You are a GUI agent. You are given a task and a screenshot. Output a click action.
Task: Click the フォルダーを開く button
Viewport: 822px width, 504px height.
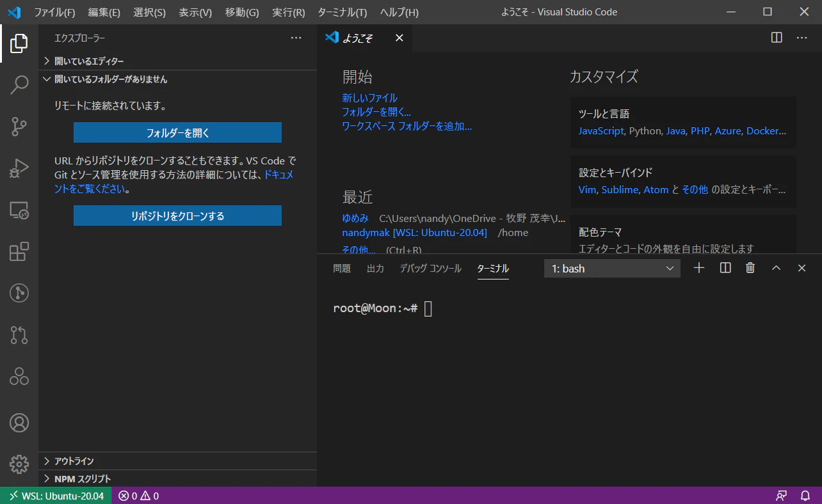(177, 133)
